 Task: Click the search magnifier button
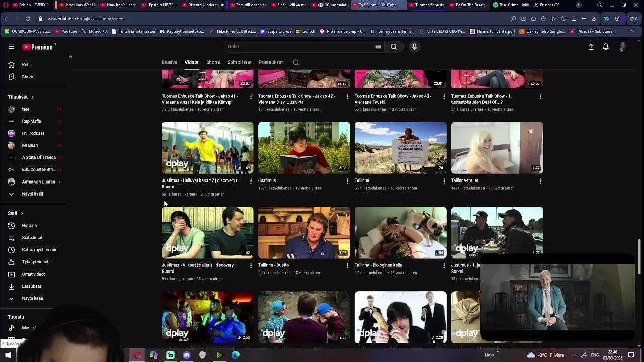(394, 47)
